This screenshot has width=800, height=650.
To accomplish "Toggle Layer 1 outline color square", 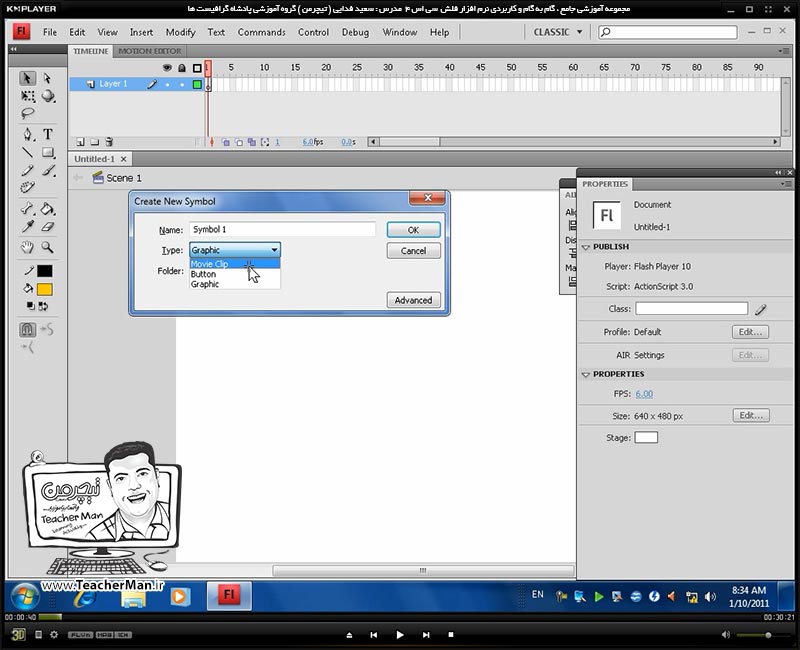I will pyautogui.click(x=197, y=84).
